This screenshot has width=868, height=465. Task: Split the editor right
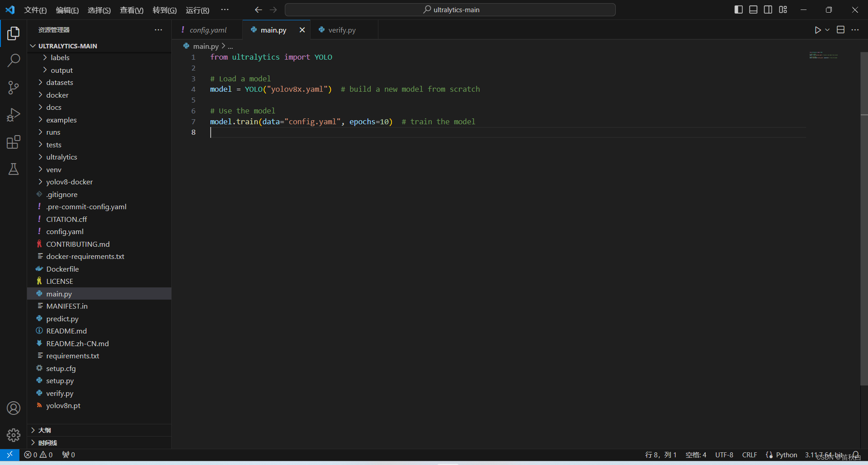[840, 30]
